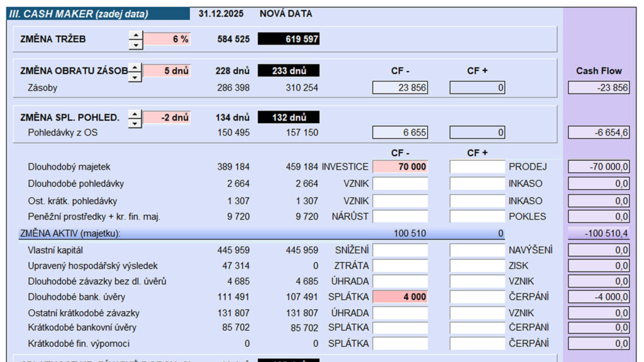The width and height of the screenshot is (644, 362).
Task: Click the down arrow for ZMĚNA TRŽEB
Action: pyautogui.click(x=135, y=44)
